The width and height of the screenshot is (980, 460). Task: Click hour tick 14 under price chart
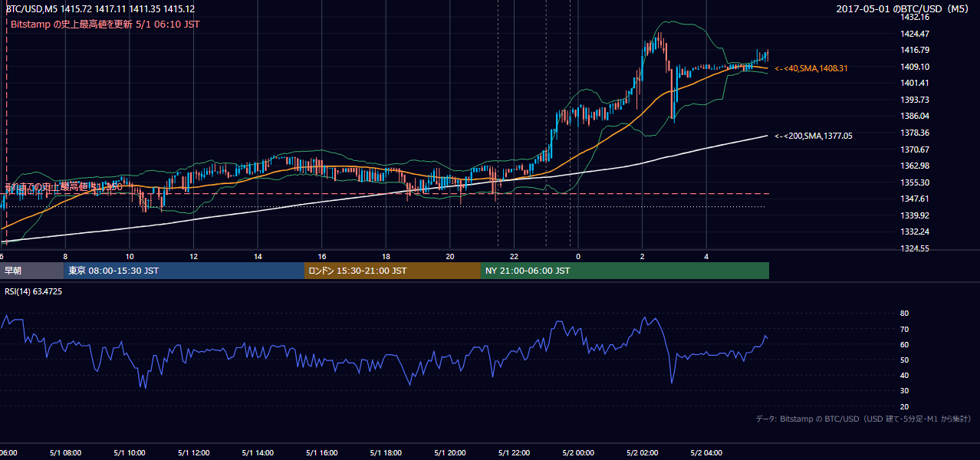coord(258,257)
